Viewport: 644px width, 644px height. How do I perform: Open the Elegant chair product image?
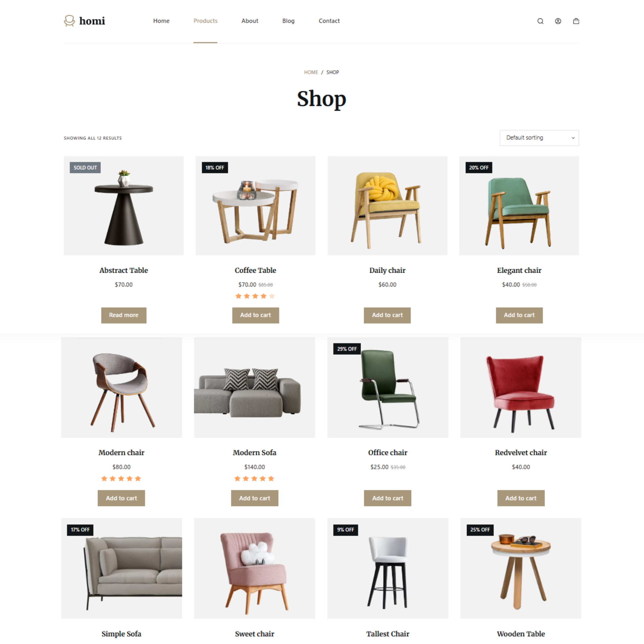point(519,206)
